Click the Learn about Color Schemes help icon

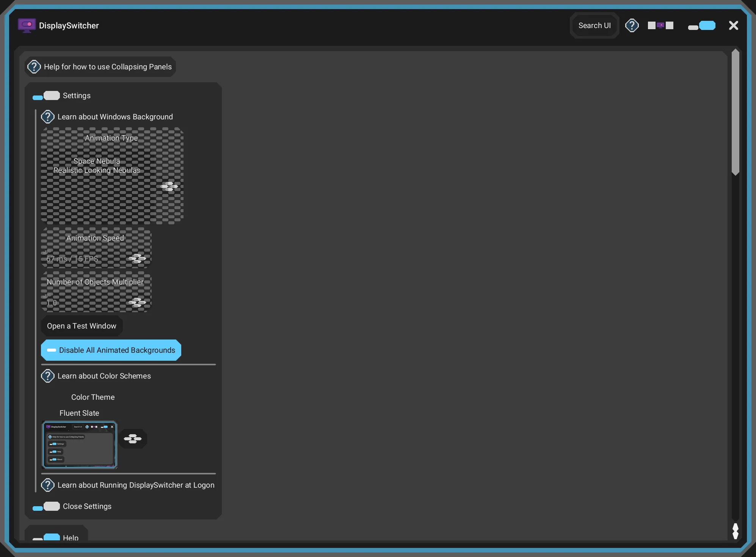pos(48,376)
